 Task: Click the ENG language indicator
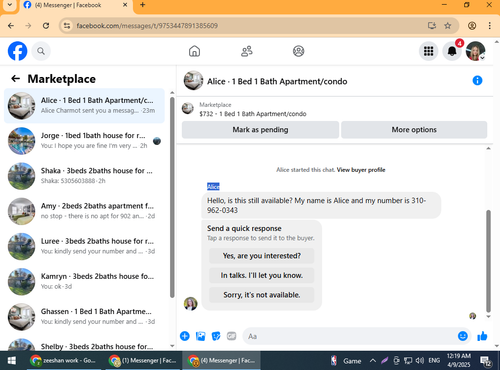click(434, 360)
